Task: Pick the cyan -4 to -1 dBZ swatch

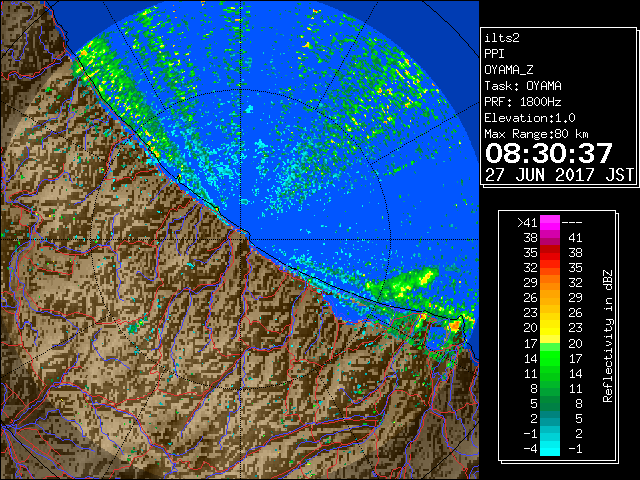Action: 550,448
